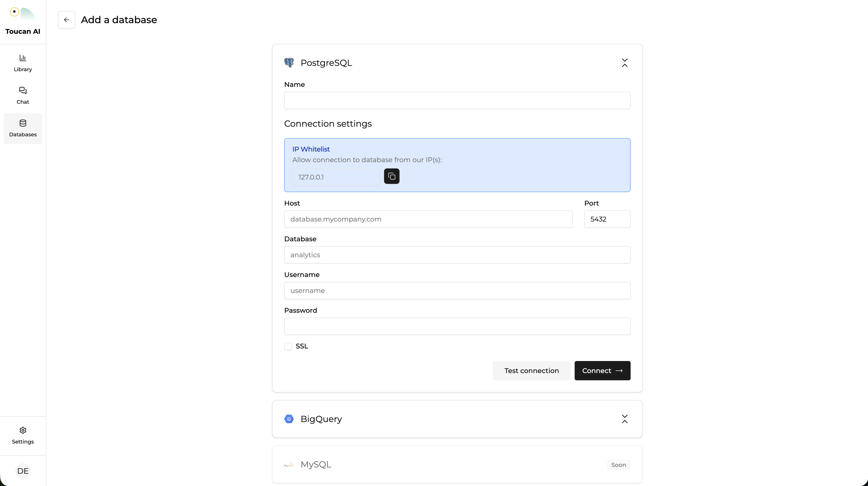This screenshot has width=868, height=486.
Task: Click the 'Connection settings' heading
Action: click(x=328, y=124)
